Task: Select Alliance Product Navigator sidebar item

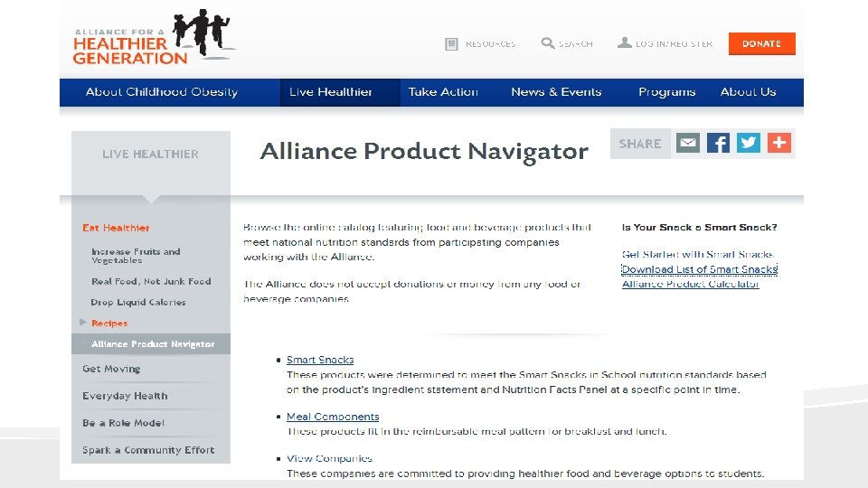Action: [151, 343]
